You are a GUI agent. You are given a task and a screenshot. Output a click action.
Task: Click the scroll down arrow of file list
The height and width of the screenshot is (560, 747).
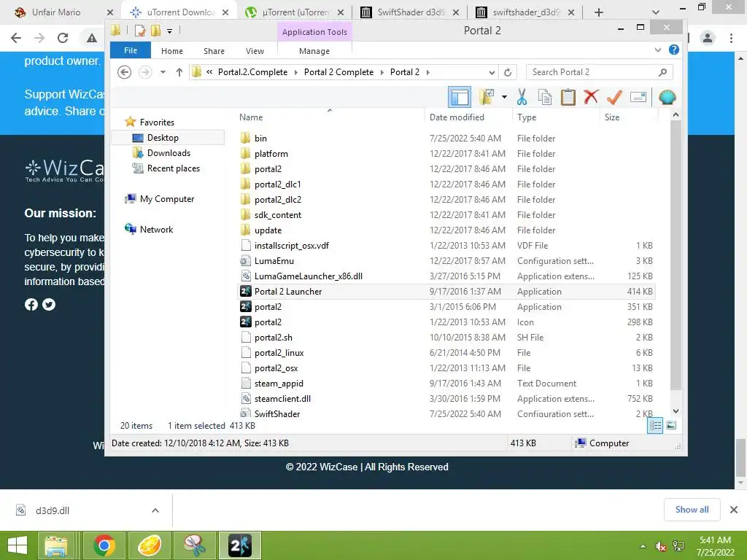point(675,411)
